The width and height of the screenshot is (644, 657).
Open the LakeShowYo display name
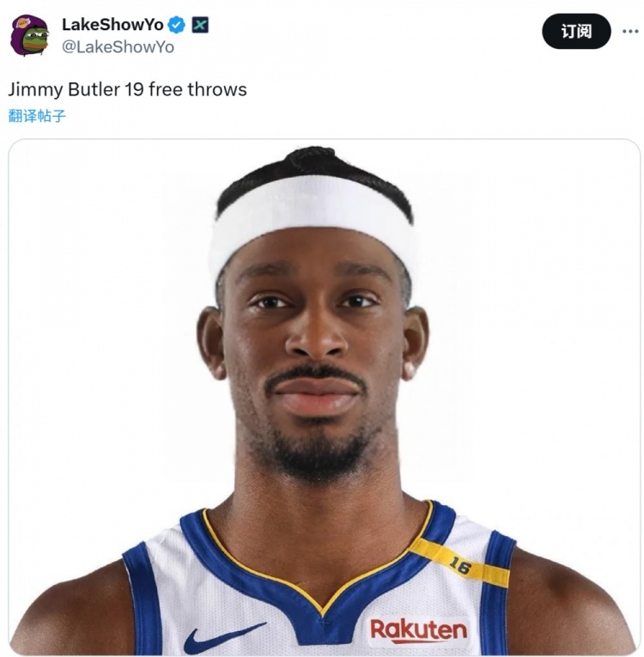[x=112, y=25]
